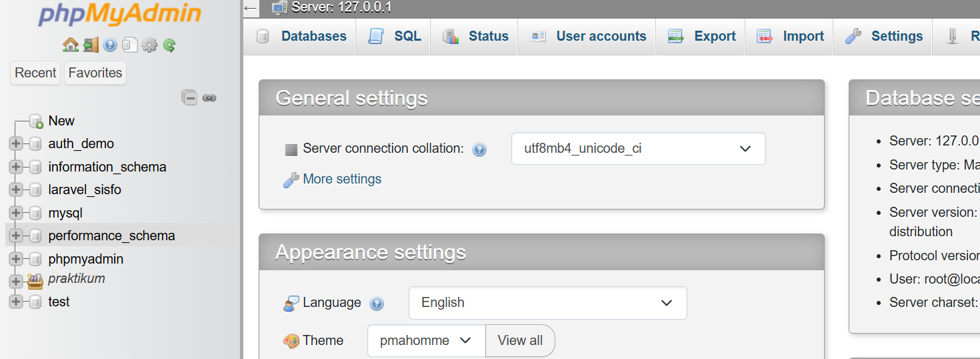The width and height of the screenshot is (980, 359).
Task: Click the Theme palette icon
Action: pyautogui.click(x=291, y=341)
